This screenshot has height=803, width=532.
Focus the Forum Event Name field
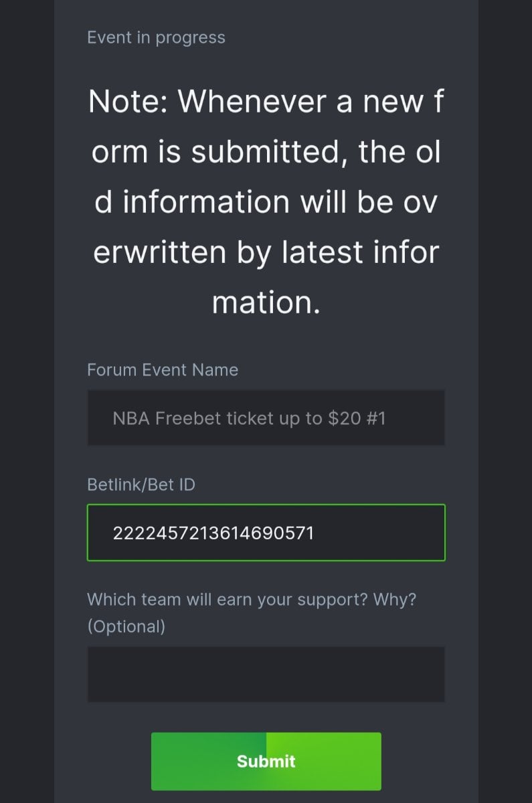pyautogui.click(x=266, y=418)
